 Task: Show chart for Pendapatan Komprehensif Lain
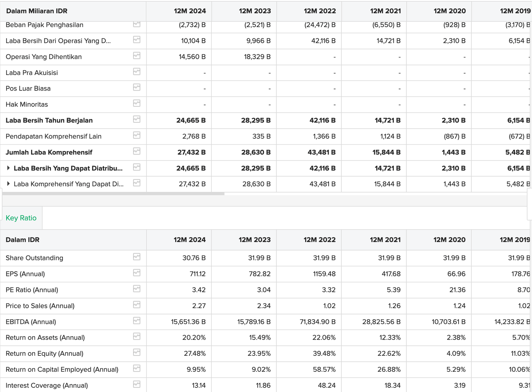click(137, 135)
